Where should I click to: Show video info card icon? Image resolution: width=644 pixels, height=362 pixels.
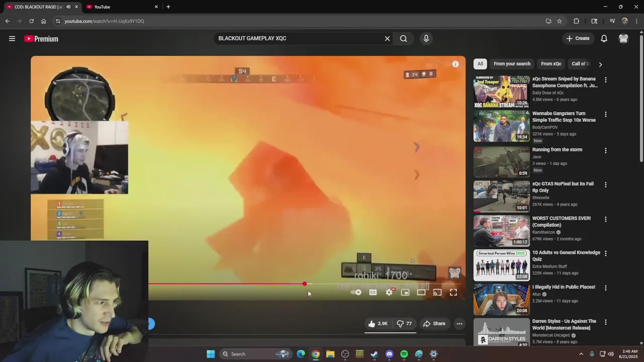click(455, 64)
